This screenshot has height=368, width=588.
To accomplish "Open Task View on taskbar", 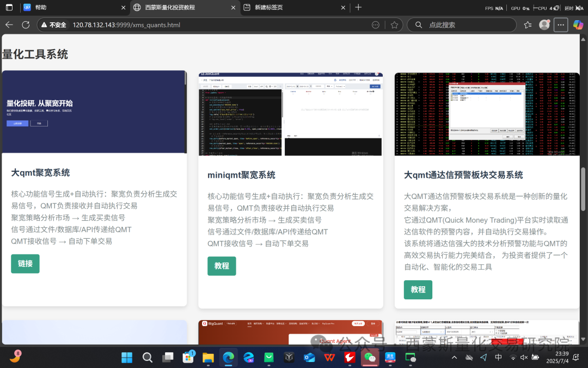I will tap(168, 358).
